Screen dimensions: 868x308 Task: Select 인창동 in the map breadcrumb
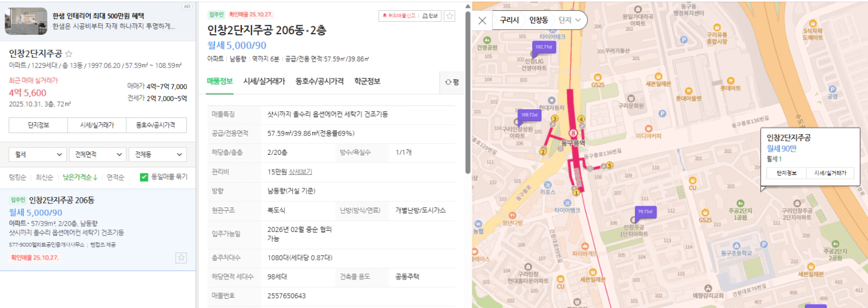click(539, 20)
